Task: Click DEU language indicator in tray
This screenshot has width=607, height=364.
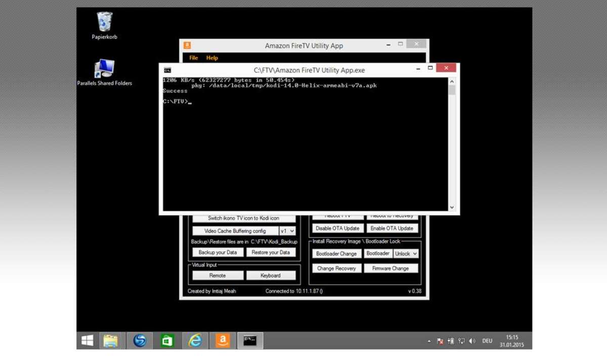Action: click(x=487, y=341)
